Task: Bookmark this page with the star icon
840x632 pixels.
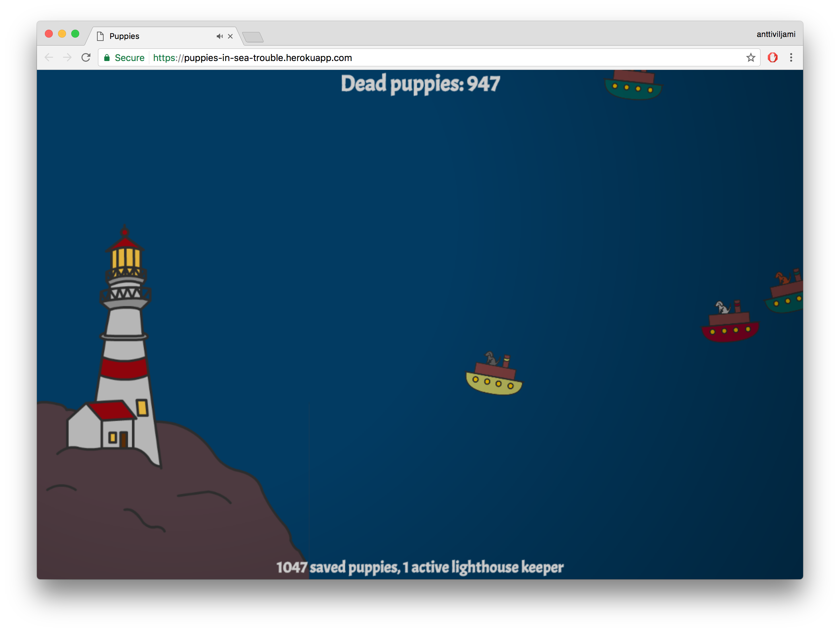Action: click(751, 58)
